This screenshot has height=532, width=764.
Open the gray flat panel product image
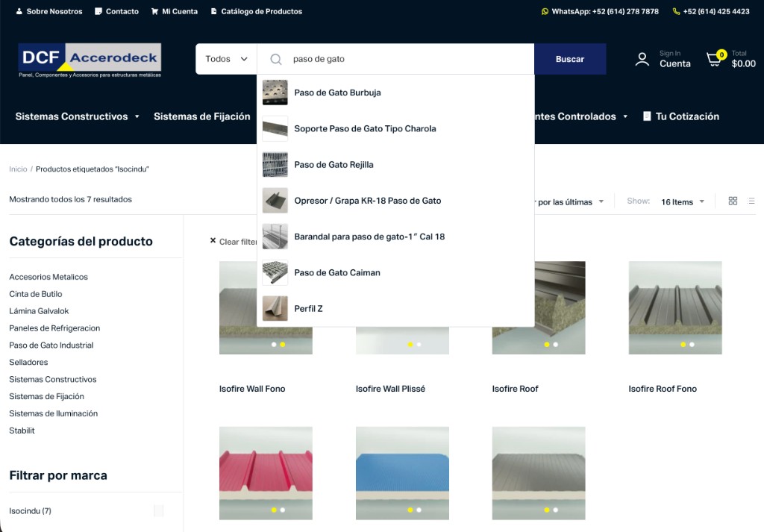(539, 473)
